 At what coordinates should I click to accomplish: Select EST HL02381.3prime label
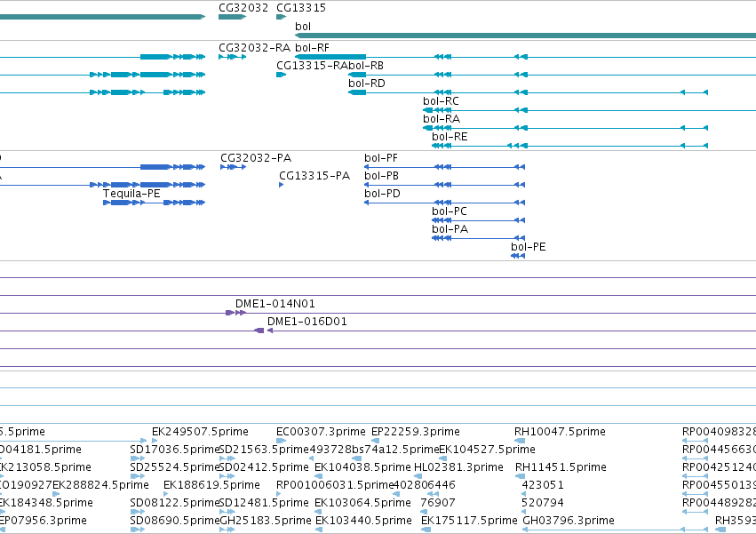458,467
